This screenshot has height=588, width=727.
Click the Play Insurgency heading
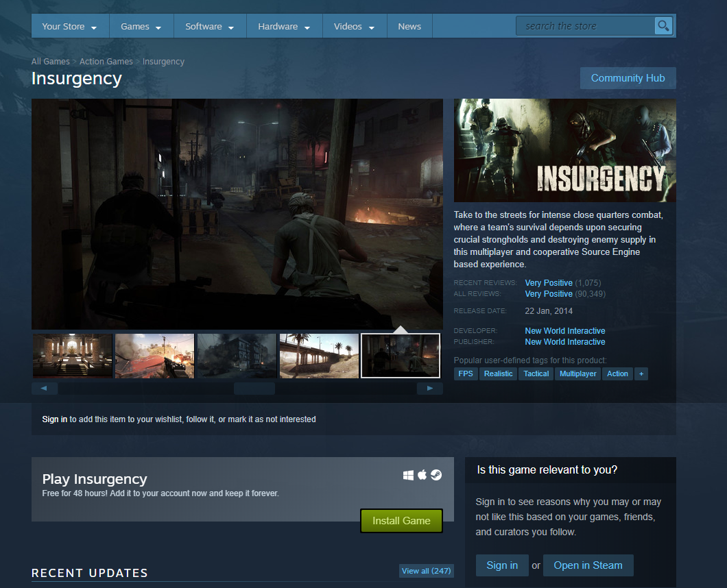(95, 478)
